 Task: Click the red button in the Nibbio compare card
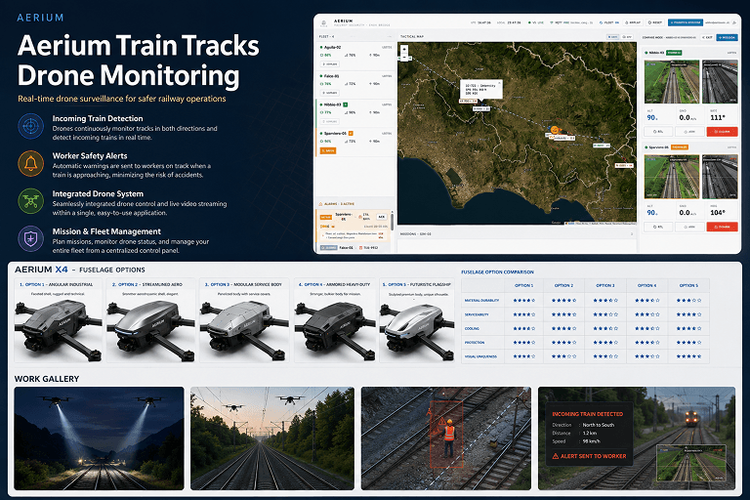(722, 131)
